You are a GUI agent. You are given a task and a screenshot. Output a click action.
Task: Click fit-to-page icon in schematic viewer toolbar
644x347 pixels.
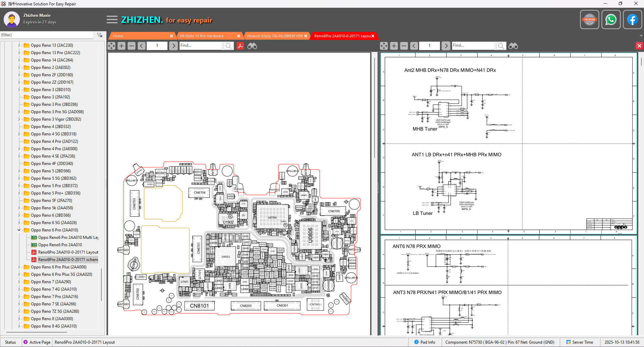click(384, 46)
